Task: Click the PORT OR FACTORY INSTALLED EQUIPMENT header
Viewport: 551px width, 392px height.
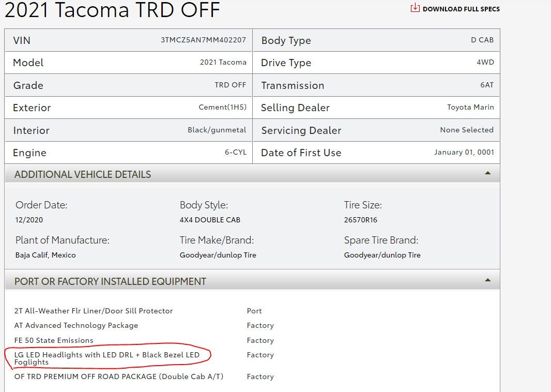Action: pyautogui.click(x=110, y=281)
